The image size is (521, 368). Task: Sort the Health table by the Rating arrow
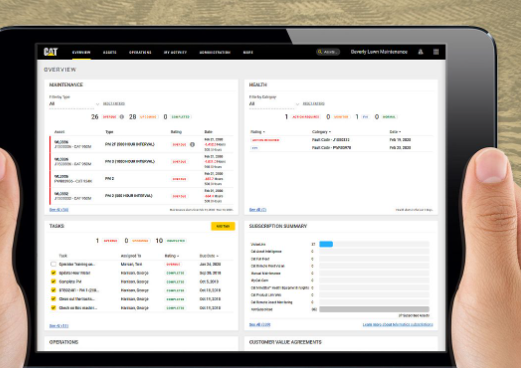pos(264,132)
